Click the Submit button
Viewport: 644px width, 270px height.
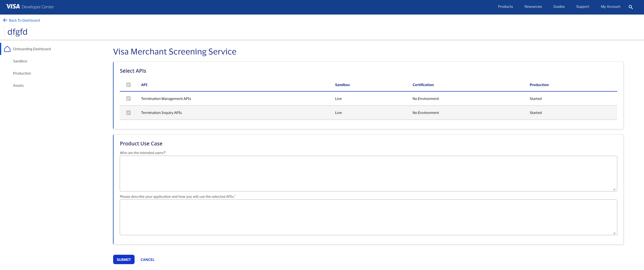pyautogui.click(x=124, y=260)
